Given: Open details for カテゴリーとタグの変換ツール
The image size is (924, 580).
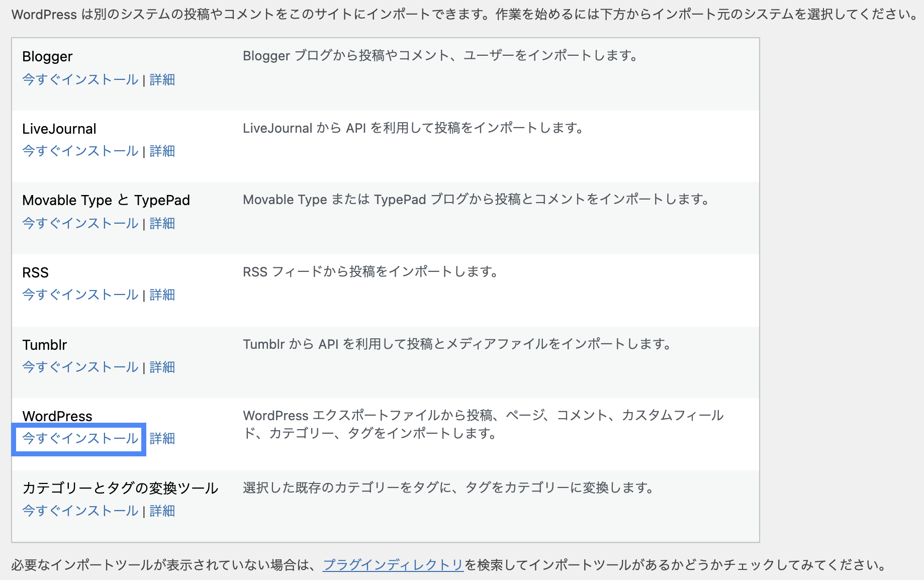Looking at the screenshot, I should click(162, 511).
